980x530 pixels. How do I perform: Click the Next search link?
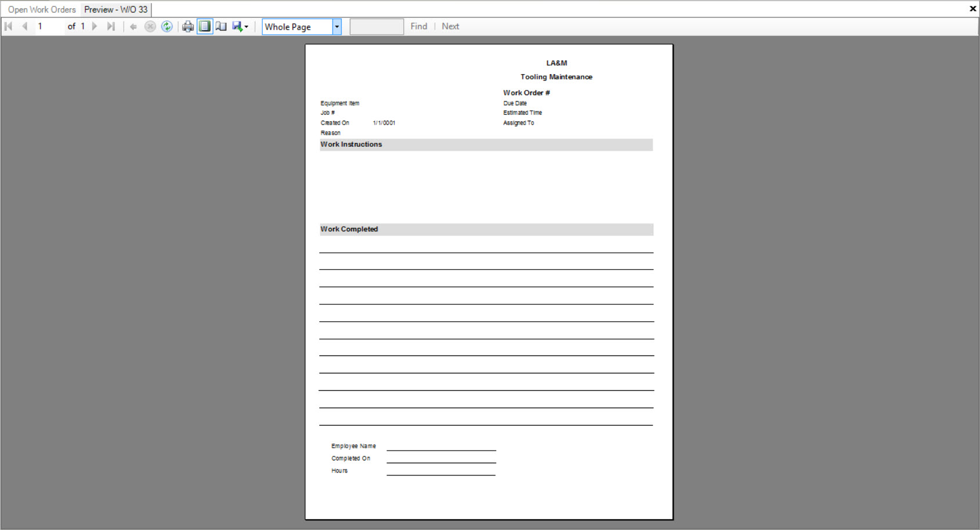[x=450, y=26]
